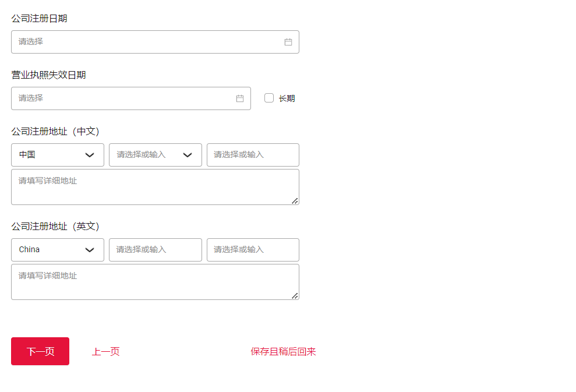Open the 营业执照失效日期 calendar icon
The width and height of the screenshot is (576, 392).
[239, 98]
